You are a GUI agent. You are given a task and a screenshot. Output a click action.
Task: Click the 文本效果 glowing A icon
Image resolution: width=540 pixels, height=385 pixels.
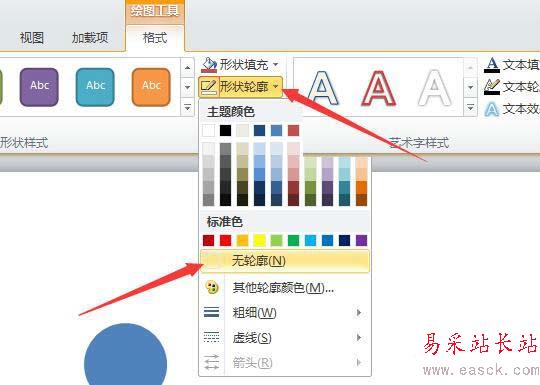click(x=492, y=110)
